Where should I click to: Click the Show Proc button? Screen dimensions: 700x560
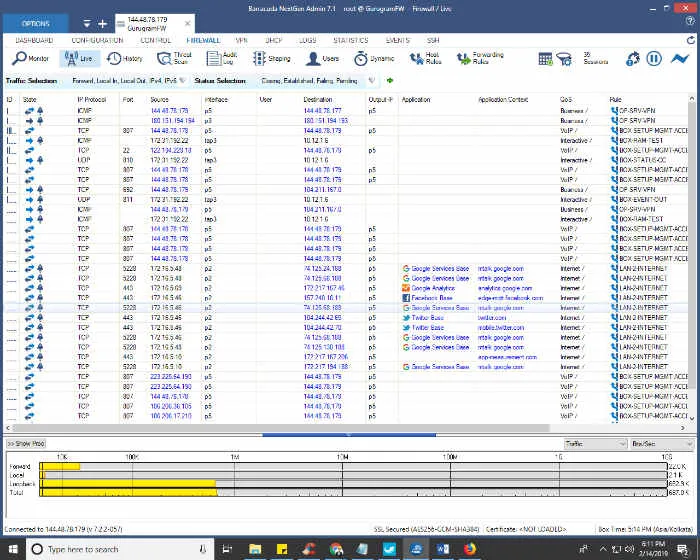pos(26,444)
